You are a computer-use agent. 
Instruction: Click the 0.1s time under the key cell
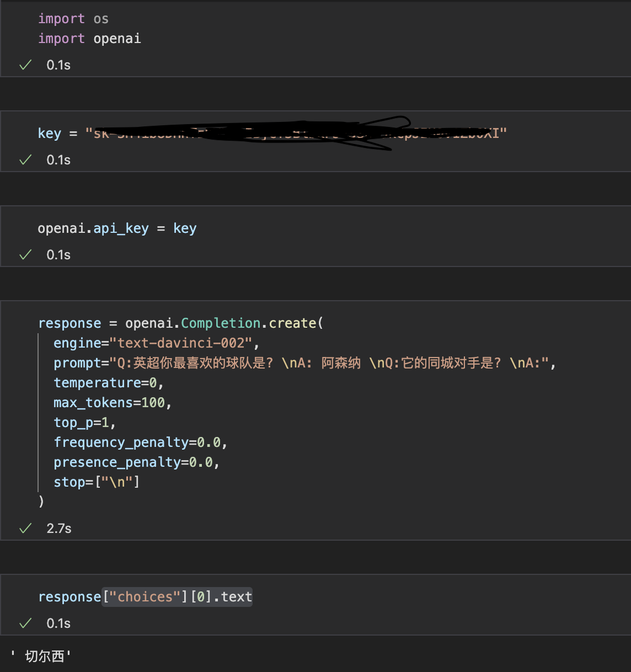point(58,160)
